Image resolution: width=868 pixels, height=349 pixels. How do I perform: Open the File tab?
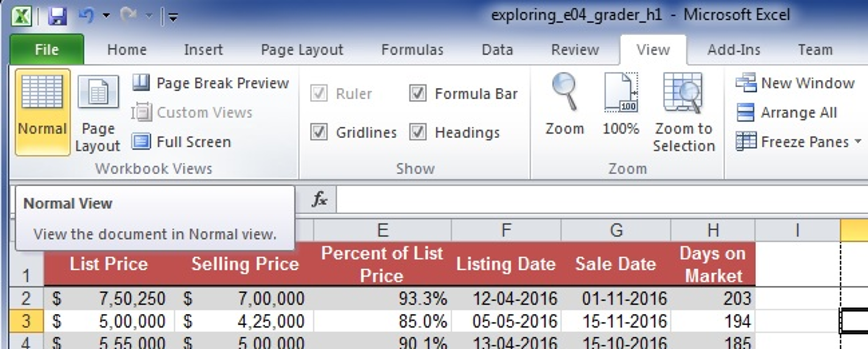47,50
